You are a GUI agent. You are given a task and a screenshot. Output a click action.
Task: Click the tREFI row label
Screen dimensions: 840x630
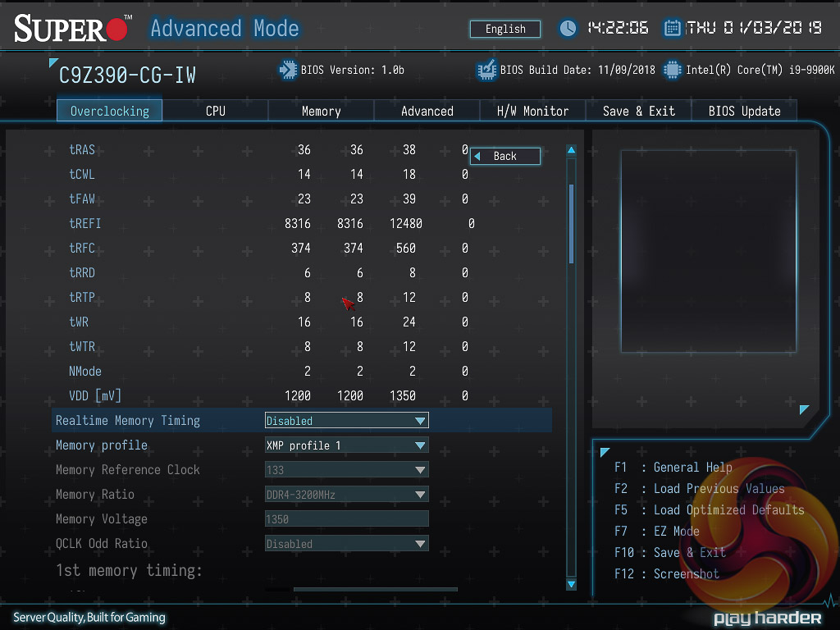(84, 223)
